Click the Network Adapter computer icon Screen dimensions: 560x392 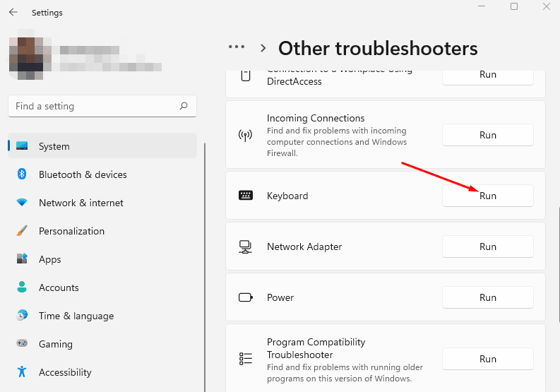pyautogui.click(x=245, y=247)
